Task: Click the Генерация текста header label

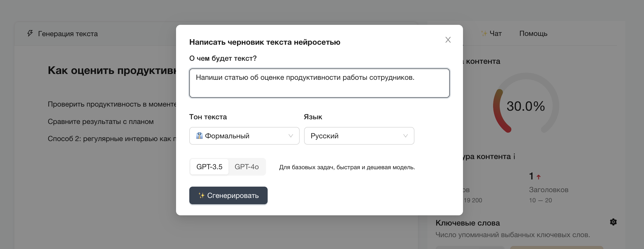Action: coord(68,33)
